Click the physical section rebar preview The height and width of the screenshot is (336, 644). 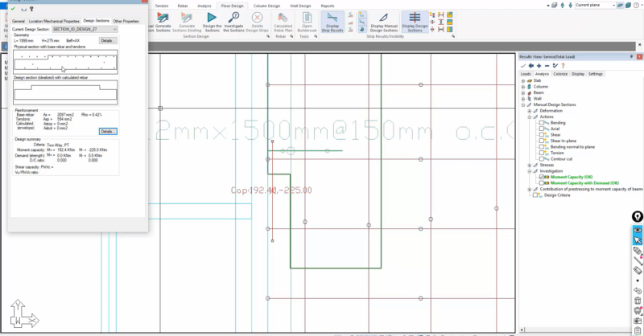65,61
